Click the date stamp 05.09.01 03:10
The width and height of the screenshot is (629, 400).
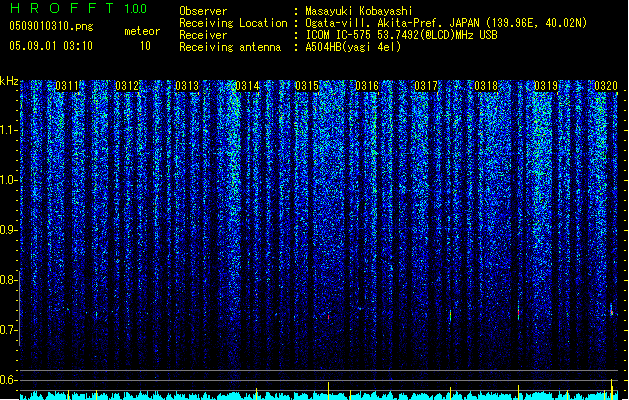[51, 45]
